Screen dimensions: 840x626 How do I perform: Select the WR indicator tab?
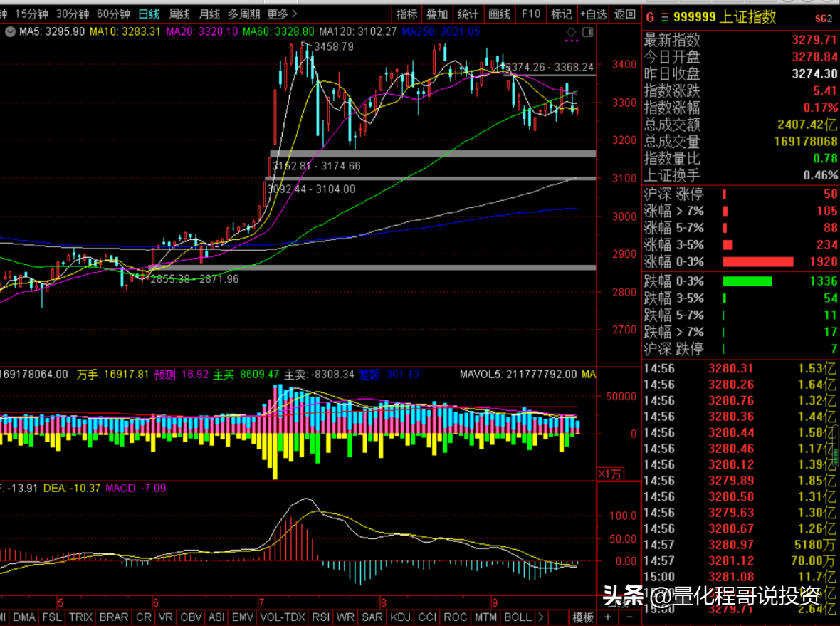[x=345, y=617]
